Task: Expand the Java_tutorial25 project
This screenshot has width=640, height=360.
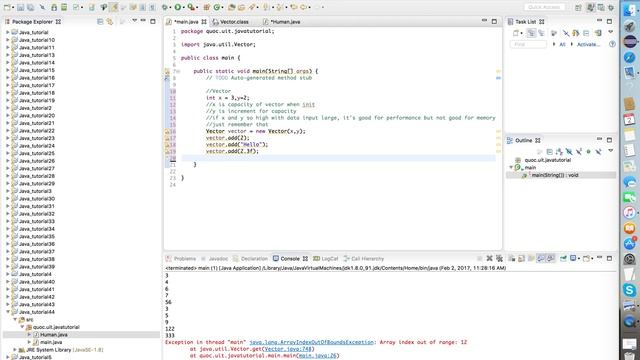Action: 7,153
